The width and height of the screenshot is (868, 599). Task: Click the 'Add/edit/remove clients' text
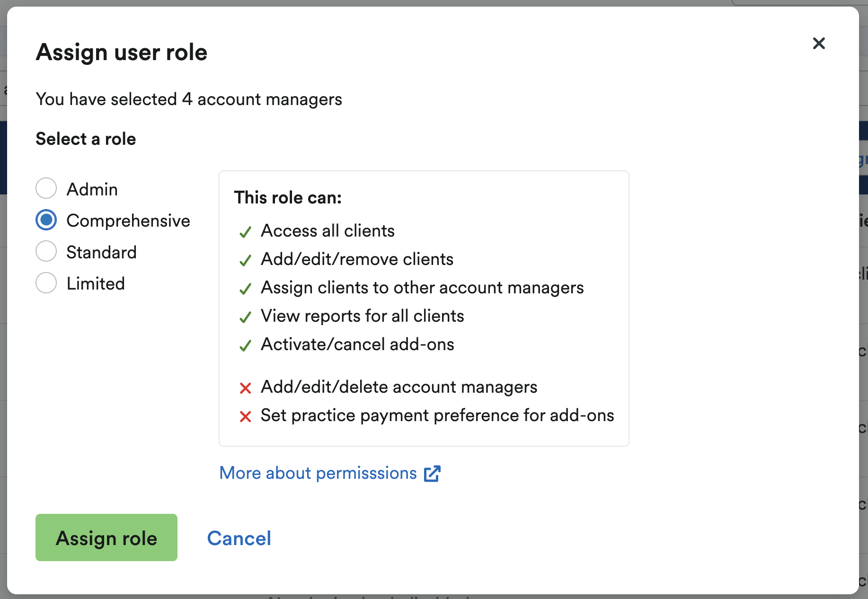coord(357,259)
